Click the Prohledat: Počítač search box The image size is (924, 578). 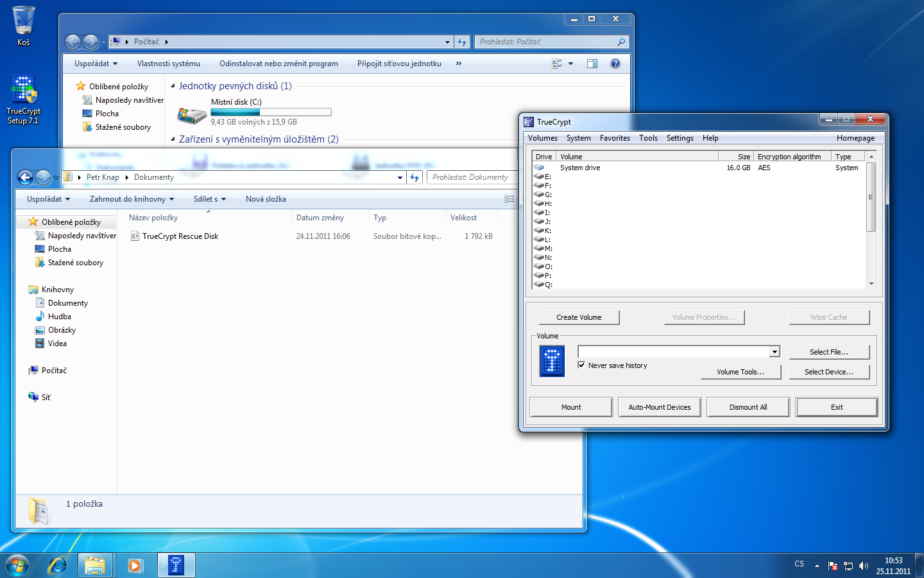[551, 42]
